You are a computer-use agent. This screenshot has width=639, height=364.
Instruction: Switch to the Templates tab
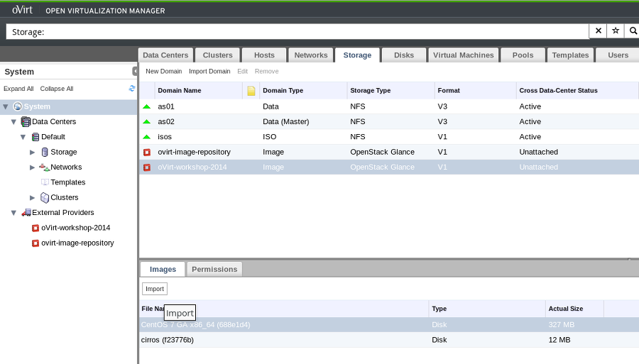coord(570,55)
